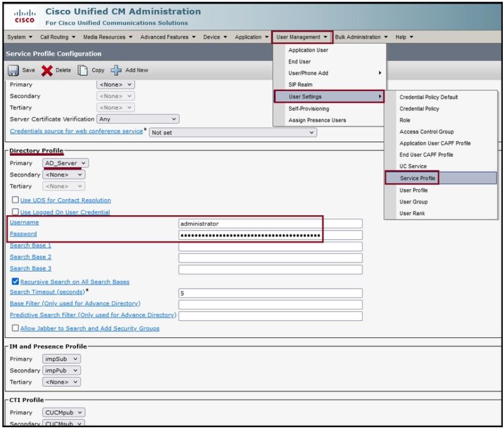Open the Advanced Features menu
This screenshot has width=504, height=429.
point(168,37)
